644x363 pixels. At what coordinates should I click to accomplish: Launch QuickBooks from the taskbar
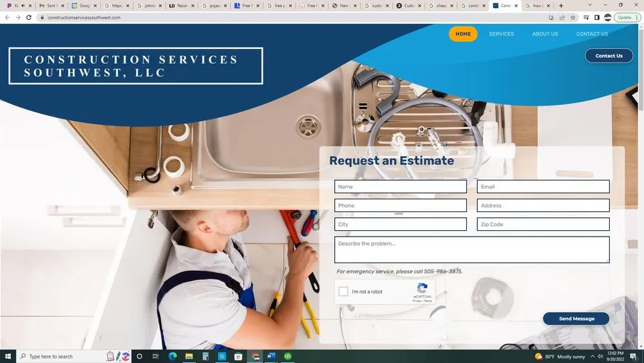pyautogui.click(x=288, y=356)
